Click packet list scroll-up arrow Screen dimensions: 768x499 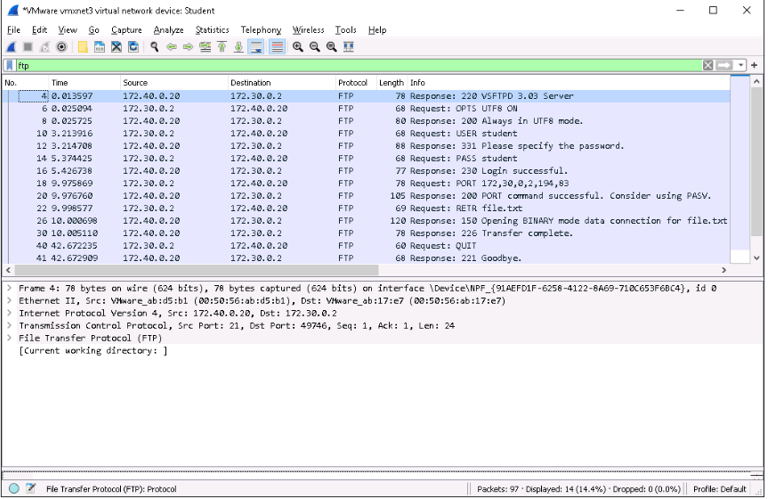tap(756, 82)
